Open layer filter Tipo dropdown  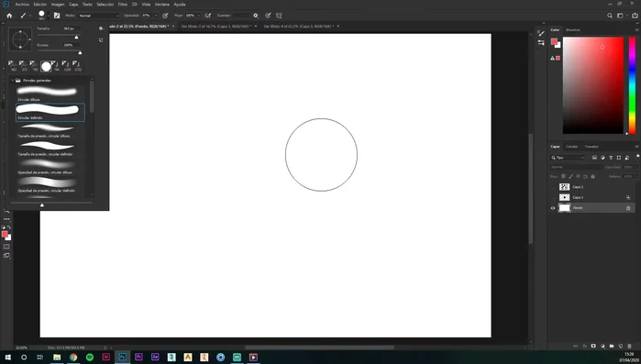pyautogui.click(x=568, y=158)
